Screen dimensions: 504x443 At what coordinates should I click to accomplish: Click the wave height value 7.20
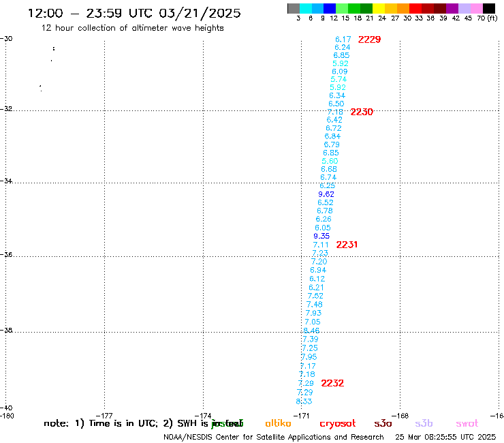coord(319,262)
